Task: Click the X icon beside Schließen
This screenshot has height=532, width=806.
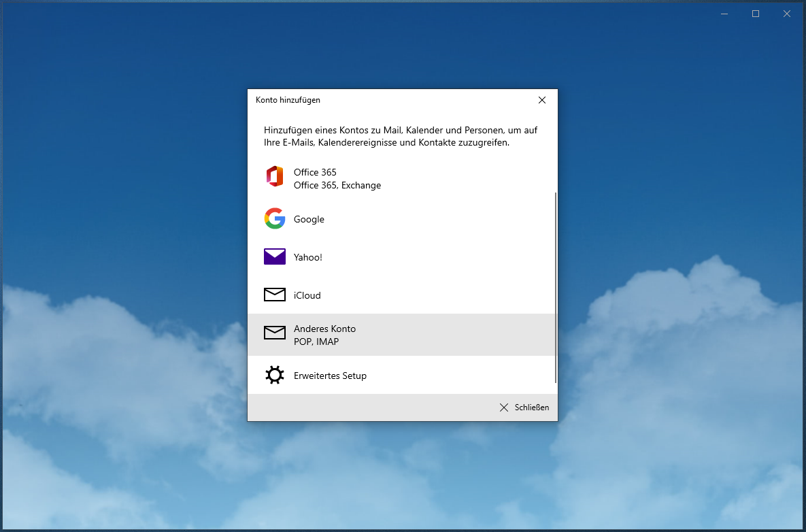Action: 504,408
